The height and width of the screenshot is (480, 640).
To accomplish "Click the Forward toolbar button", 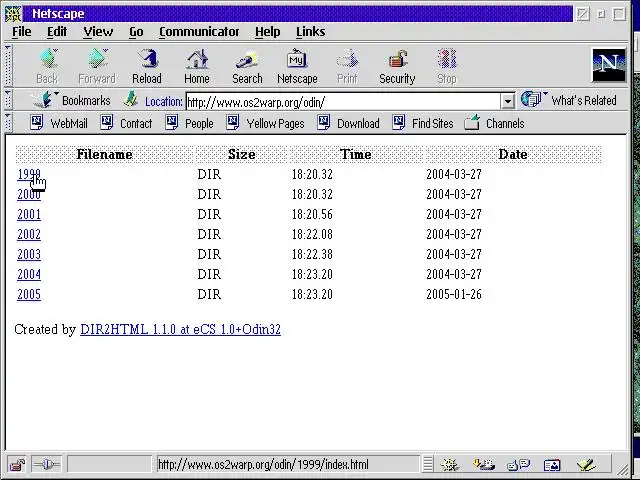I will (97, 66).
